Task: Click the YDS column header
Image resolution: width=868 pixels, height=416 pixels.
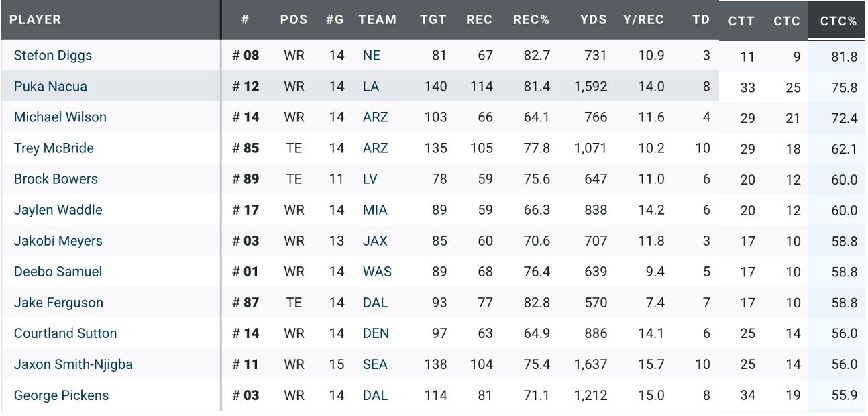Action: 593,20
